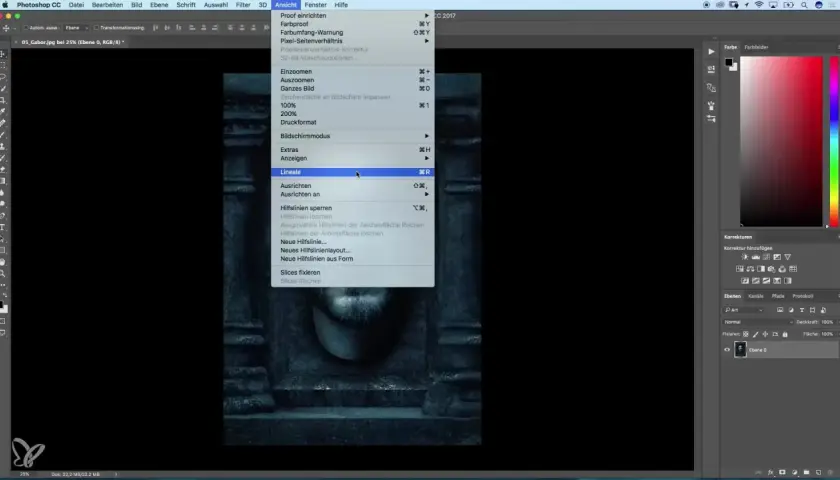Select the Zoom magnifier tool

[x=3, y=273]
